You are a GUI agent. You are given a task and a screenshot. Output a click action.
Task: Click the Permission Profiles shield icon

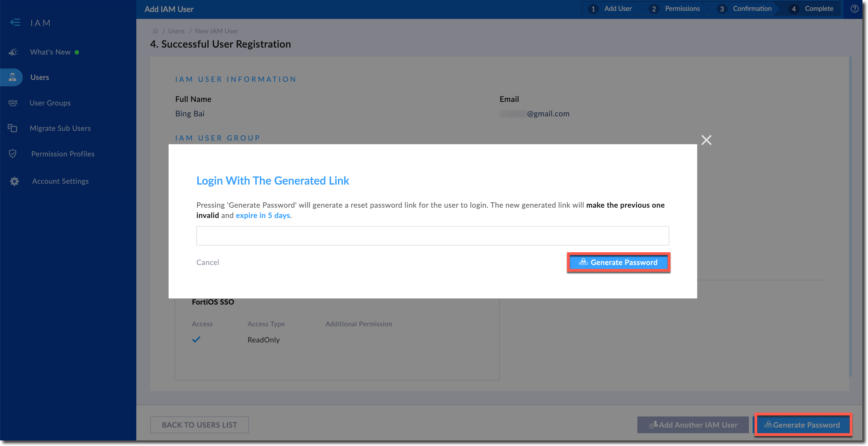pyautogui.click(x=13, y=154)
